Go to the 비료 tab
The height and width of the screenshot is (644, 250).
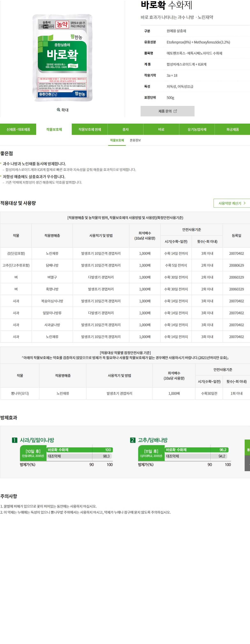(x=161, y=129)
